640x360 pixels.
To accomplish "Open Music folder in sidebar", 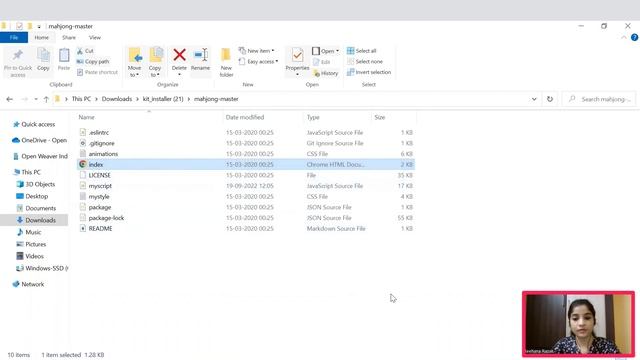I will [29, 232].
